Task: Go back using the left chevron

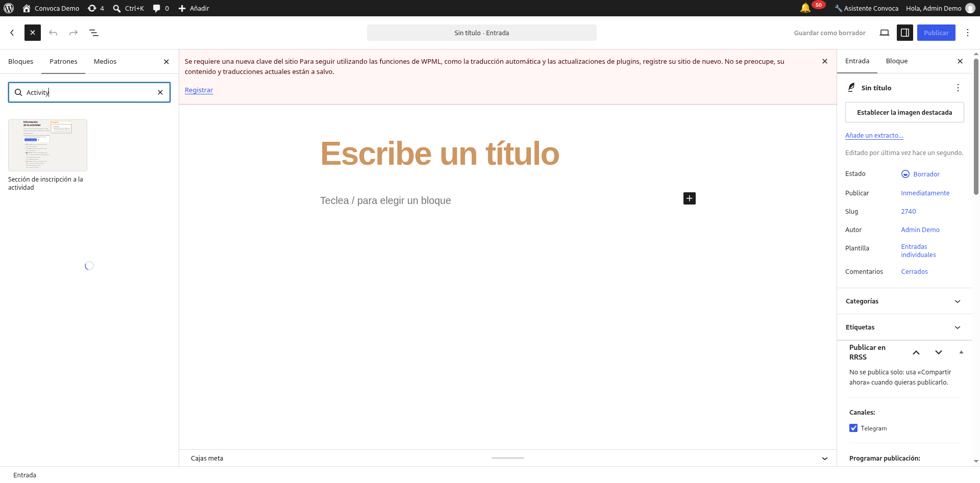Action: (12, 33)
